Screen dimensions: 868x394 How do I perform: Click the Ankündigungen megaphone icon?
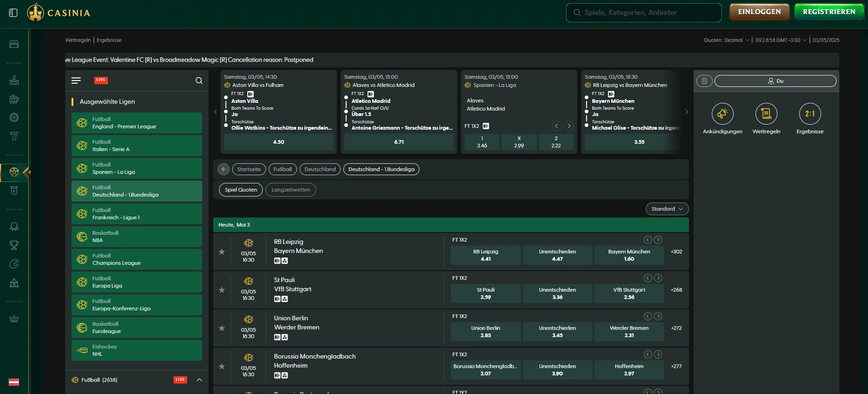[x=722, y=114]
